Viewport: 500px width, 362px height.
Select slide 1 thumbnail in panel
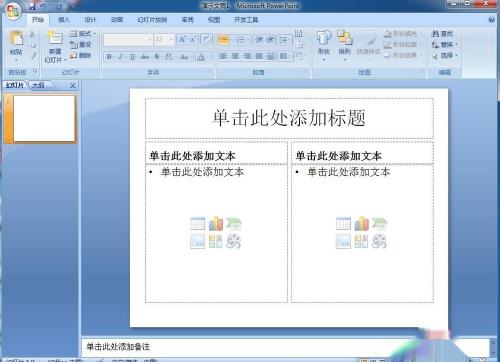click(x=44, y=118)
